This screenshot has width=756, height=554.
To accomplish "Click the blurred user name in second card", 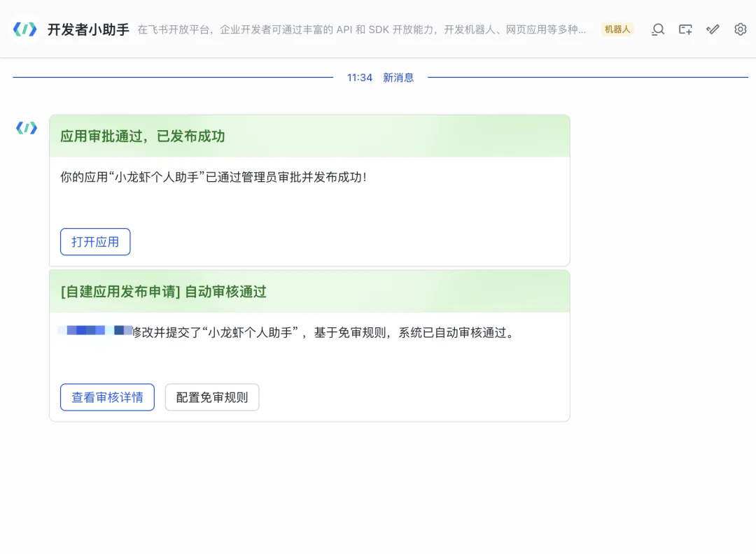I will 95,331.
